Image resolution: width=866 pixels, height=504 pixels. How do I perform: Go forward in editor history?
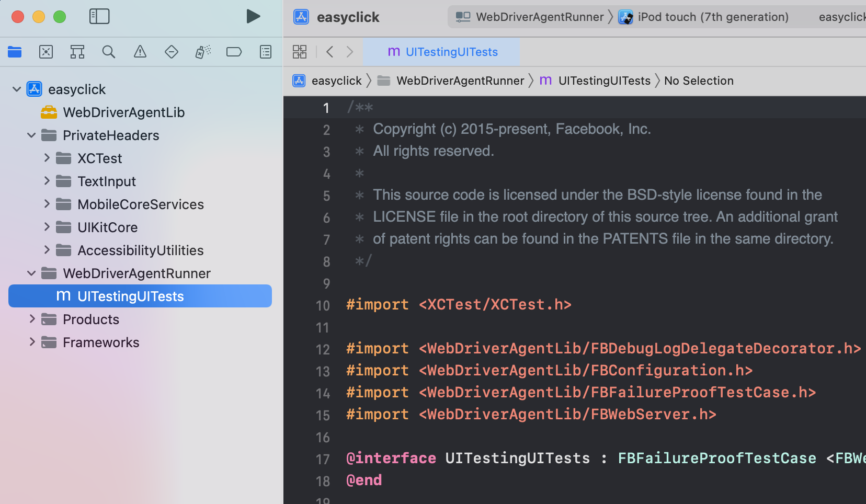click(350, 52)
